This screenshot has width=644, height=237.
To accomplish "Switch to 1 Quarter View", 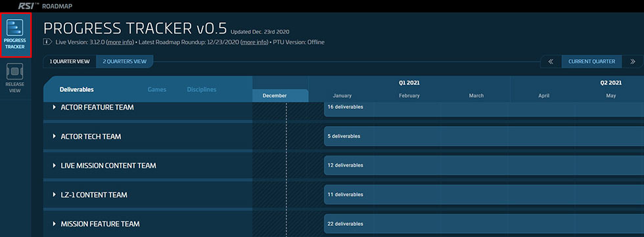I will pos(70,62).
